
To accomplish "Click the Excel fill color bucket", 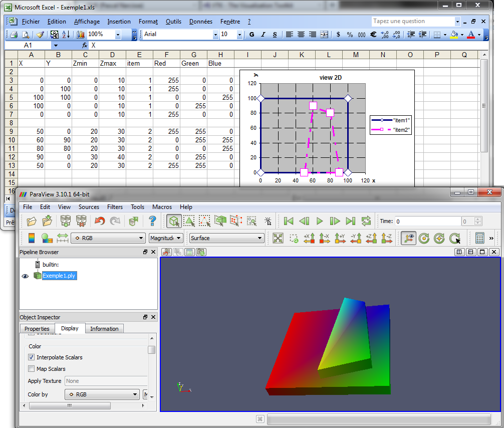I will click(454, 35).
